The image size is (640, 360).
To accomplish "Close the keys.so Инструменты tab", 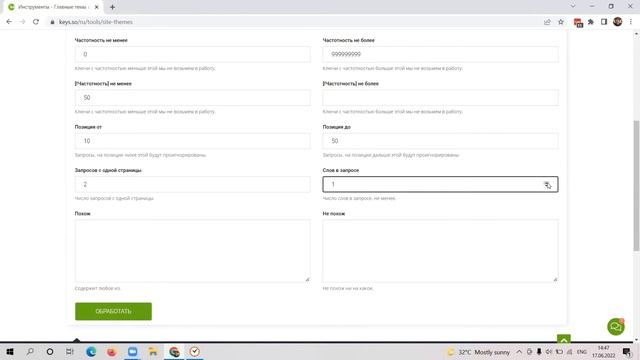I will coord(97,7).
